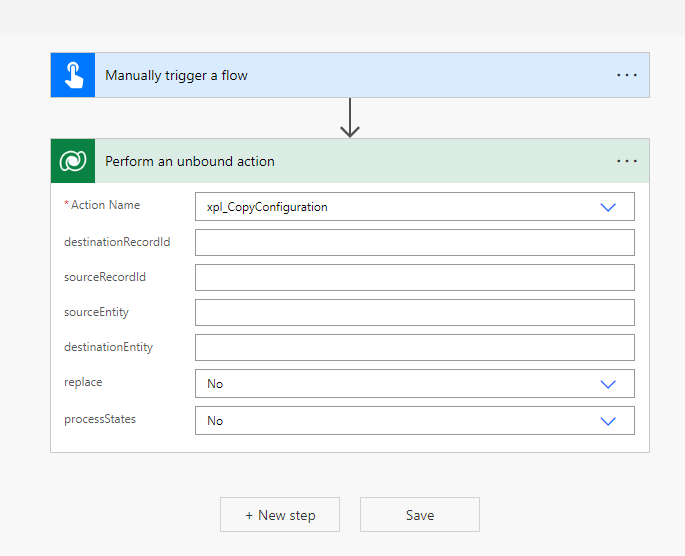The height and width of the screenshot is (556, 685).
Task: Click the destinationRecordId label
Action: click(x=117, y=242)
